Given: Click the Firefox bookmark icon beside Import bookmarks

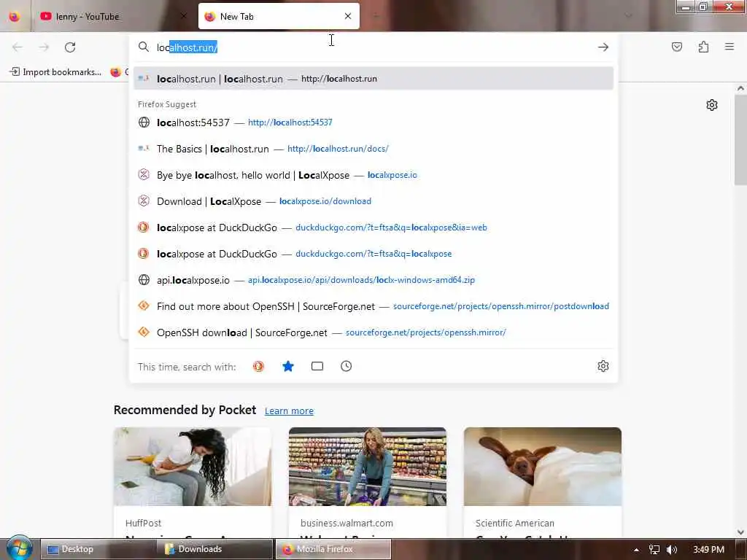Looking at the screenshot, I should [x=115, y=72].
